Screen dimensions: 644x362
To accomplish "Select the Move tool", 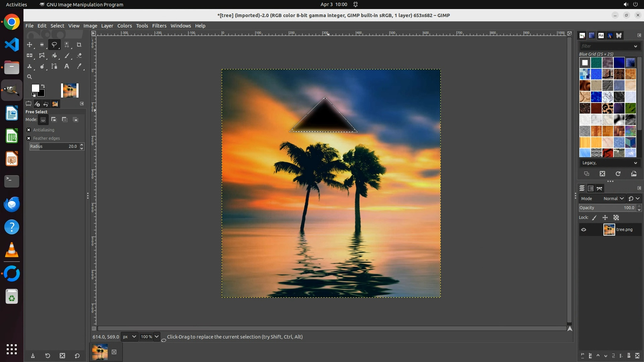I will pos(30,45).
